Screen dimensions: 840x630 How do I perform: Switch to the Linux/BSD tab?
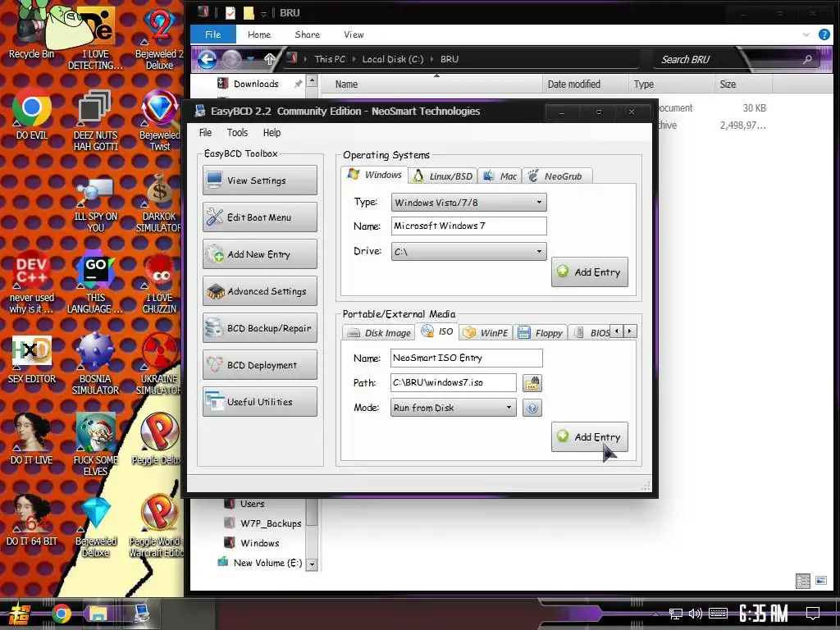point(443,176)
